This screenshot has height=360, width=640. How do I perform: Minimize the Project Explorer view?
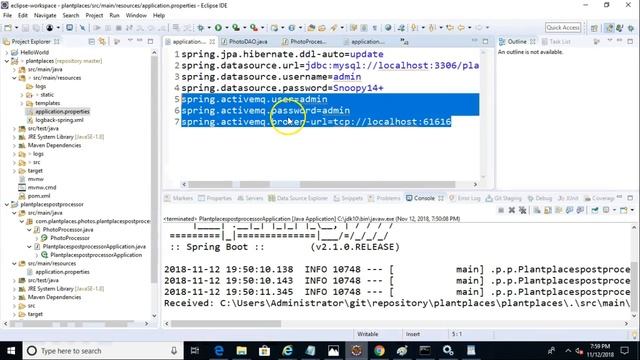coord(140,41)
